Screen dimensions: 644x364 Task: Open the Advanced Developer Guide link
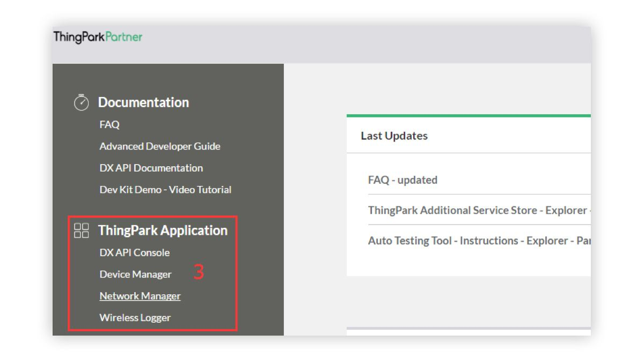coord(160,146)
